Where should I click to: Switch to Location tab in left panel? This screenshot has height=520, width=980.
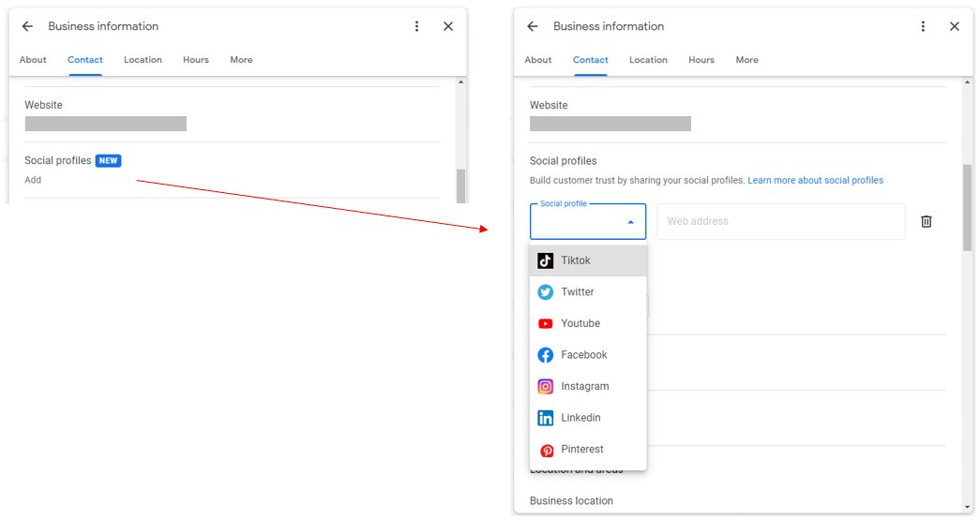click(x=143, y=60)
